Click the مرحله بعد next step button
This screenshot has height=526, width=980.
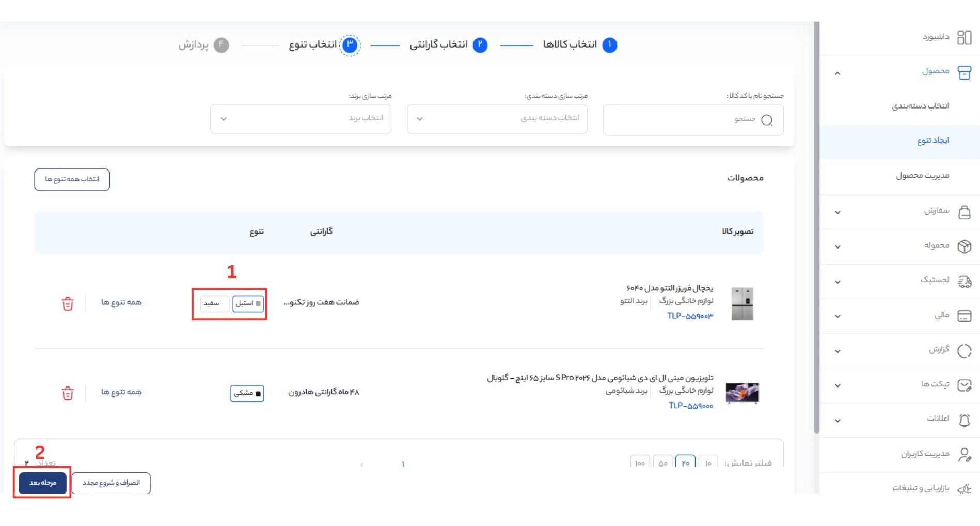pyautogui.click(x=43, y=483)
